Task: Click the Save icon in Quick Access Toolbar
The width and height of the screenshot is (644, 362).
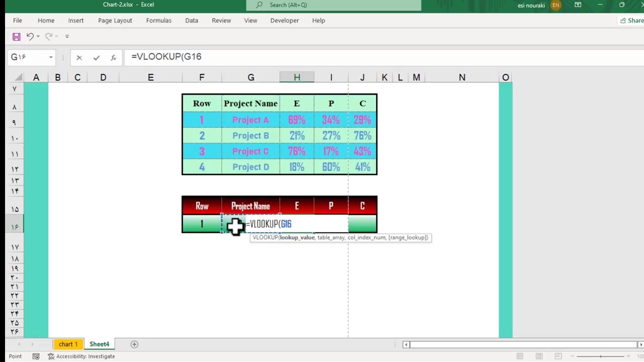Action: (x=16, y=36)
